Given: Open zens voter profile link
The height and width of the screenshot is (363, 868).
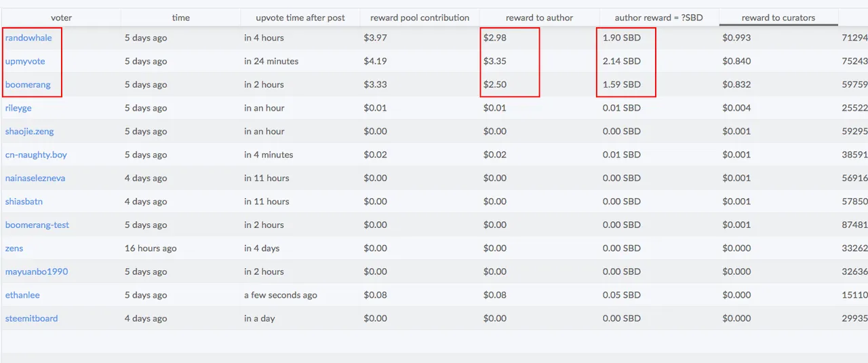Looking at the screenshot, I should click(x=14, y=248).
